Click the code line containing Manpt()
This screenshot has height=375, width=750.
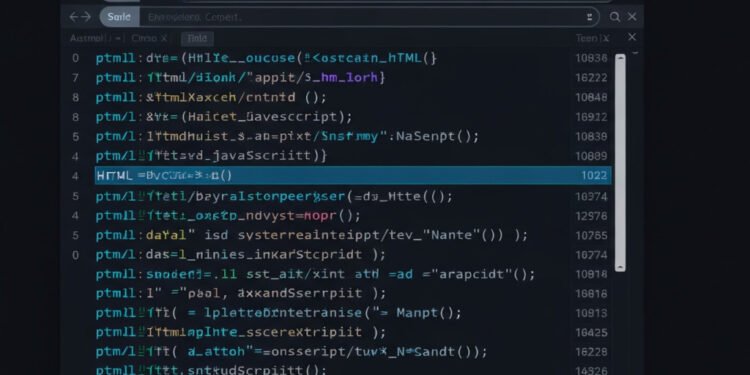[x=279, y=313]
